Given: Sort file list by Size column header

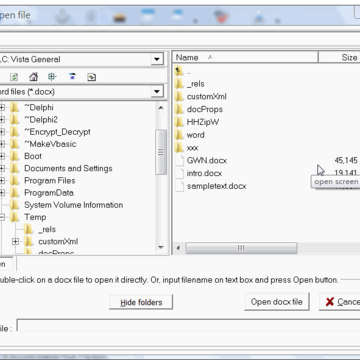Looking at the screenshot, I should click(339, 57).
